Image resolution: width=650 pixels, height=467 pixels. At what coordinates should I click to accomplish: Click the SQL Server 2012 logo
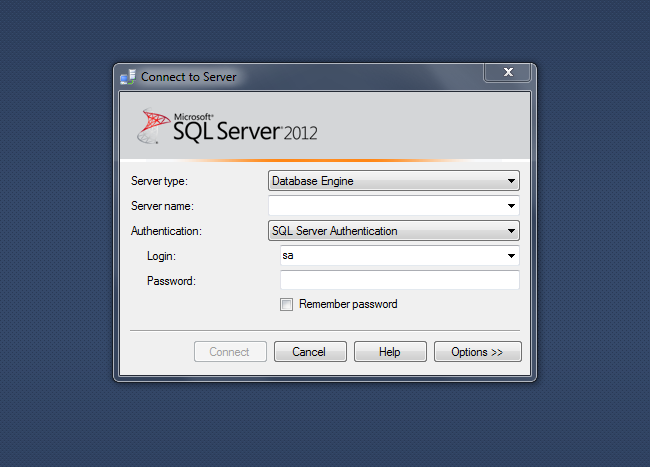point(227,126)
